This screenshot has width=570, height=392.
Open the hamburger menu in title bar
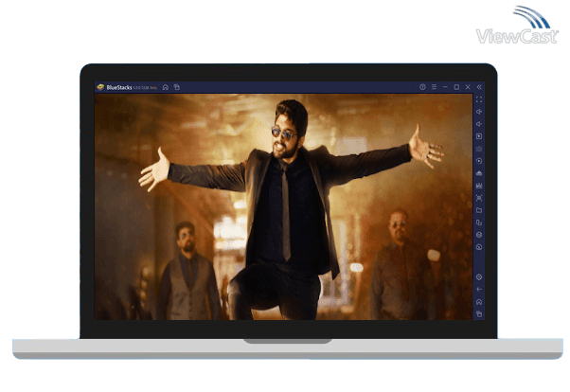pos(434,87)
